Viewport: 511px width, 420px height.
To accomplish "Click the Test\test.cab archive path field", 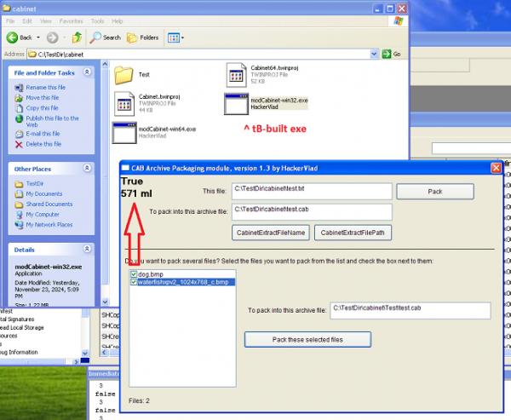I will [x=411, y=310].
